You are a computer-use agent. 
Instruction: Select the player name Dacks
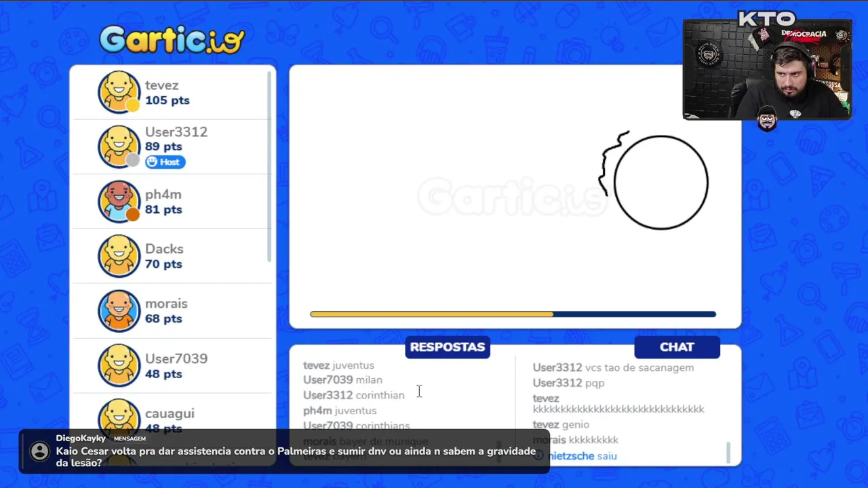coord(164,249)
